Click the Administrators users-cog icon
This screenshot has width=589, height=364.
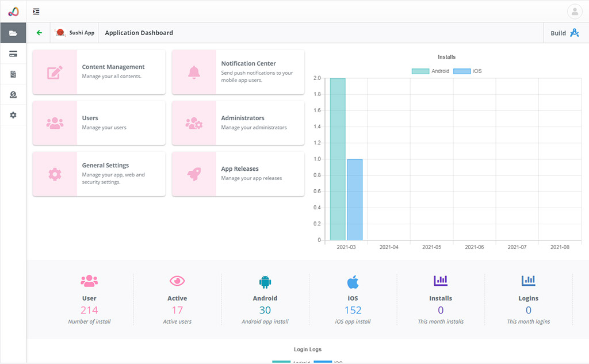(194, 123)
